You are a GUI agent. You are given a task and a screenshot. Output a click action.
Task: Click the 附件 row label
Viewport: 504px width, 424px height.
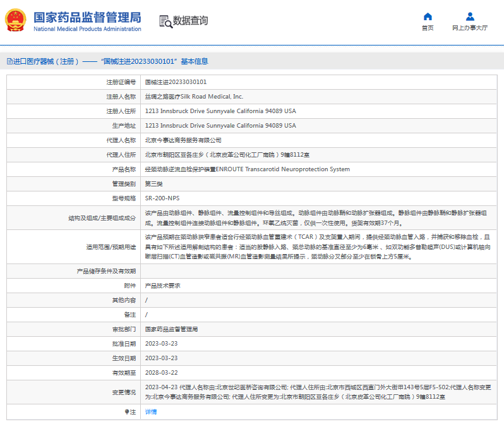tap(130, 286)
